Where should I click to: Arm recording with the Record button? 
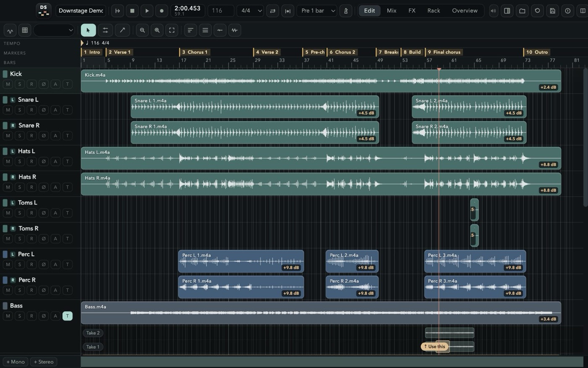pos(162,11)
